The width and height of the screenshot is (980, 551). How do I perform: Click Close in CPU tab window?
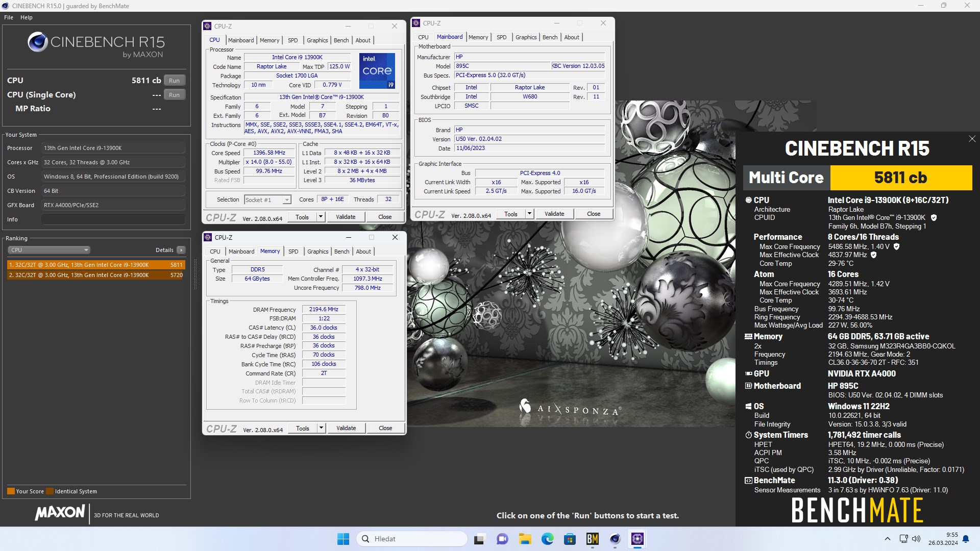[385, 217]
